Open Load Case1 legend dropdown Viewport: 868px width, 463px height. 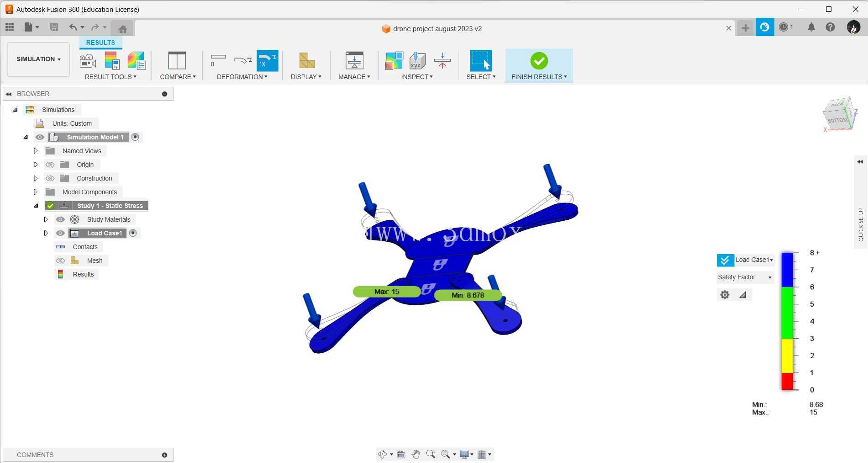pyautogui.click(x=754, y=260)
